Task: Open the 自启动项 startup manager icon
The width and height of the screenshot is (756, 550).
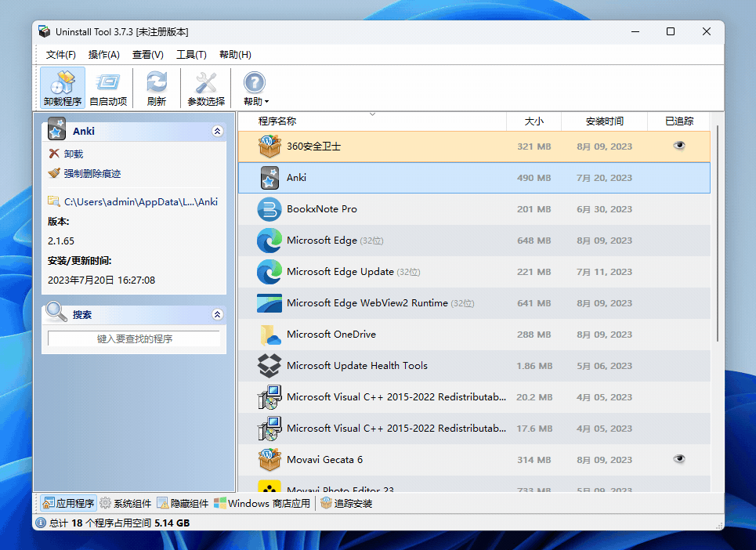Action: click(108, 81)
